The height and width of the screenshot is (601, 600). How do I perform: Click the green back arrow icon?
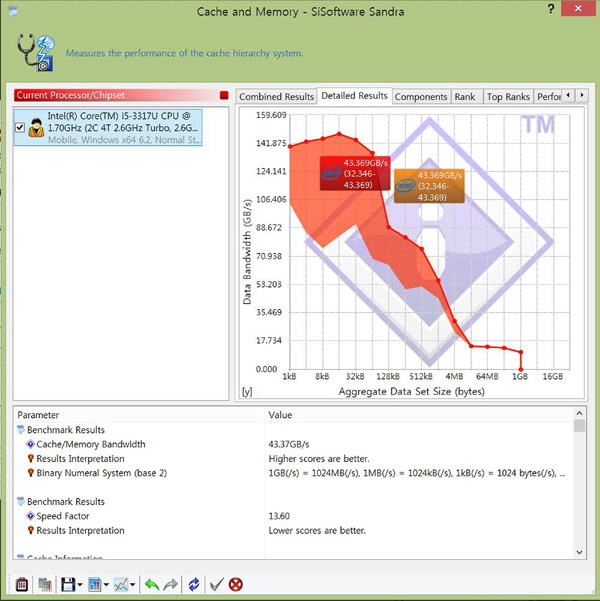pos(152,585)
